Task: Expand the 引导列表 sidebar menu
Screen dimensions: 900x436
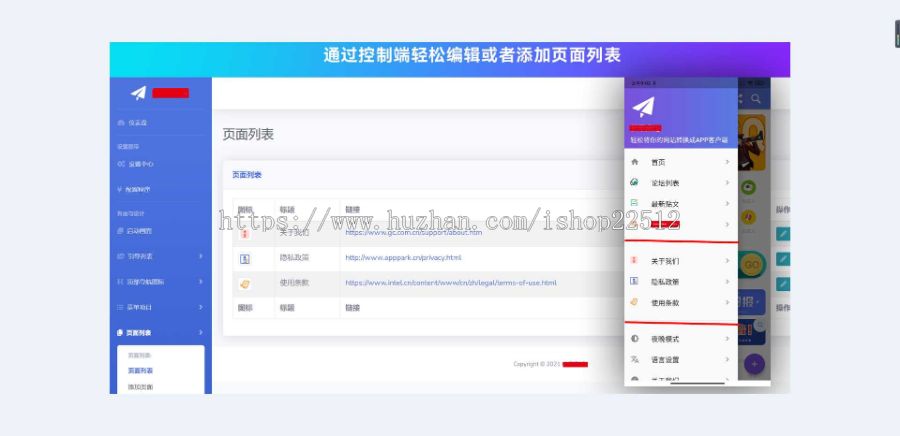Action: click(160, 256)
